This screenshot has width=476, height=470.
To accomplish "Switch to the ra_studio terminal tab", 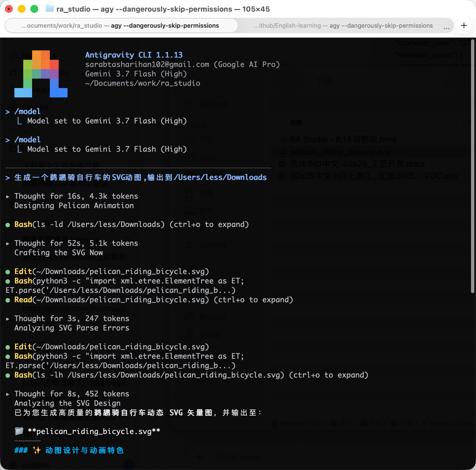I will [121, 25].
